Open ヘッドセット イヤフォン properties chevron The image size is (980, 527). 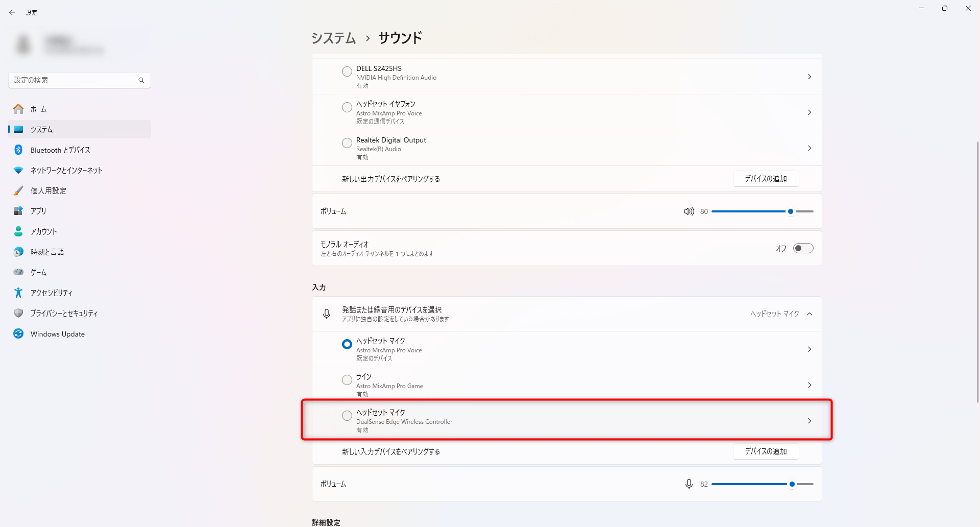(x=810, y=112)
